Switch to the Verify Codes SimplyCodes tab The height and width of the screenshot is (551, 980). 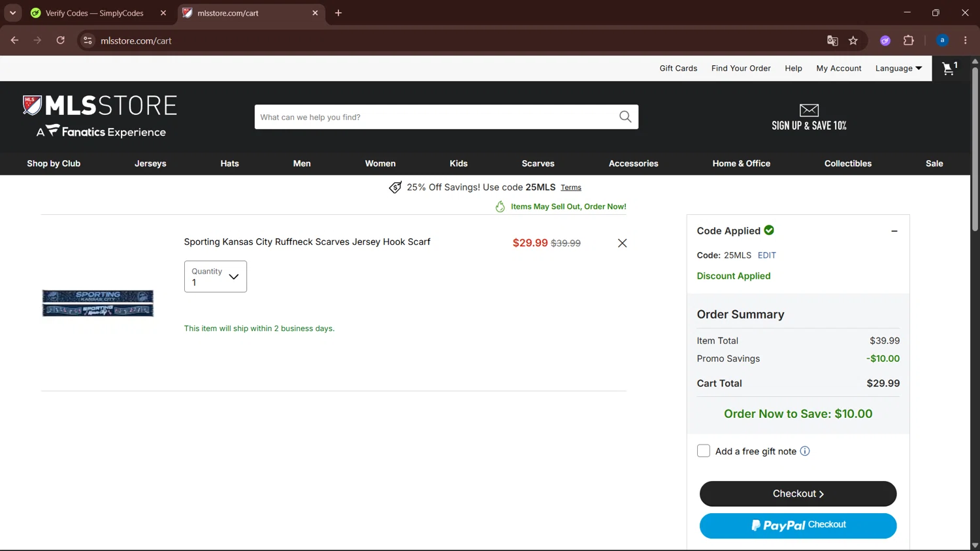pos(95,13)
